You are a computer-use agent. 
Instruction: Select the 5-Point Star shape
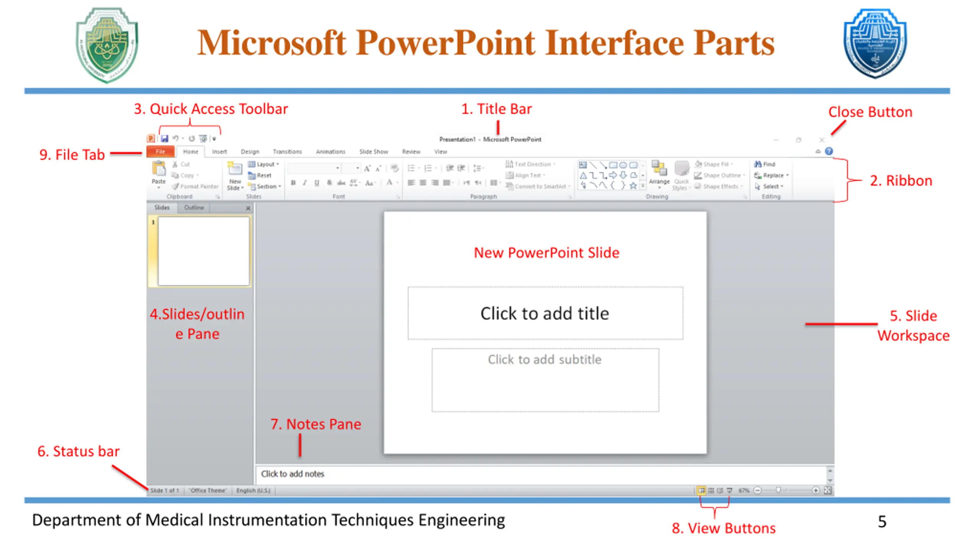pyautogui.click(x=633, y=186)
